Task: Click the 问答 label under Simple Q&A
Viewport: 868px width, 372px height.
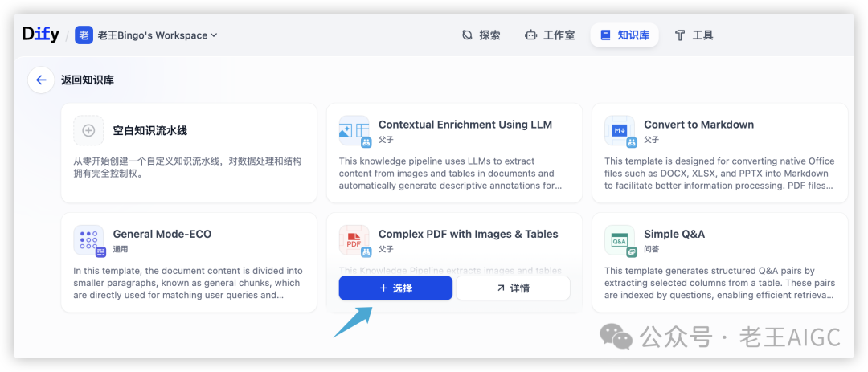Action: (x=652, y=249)
